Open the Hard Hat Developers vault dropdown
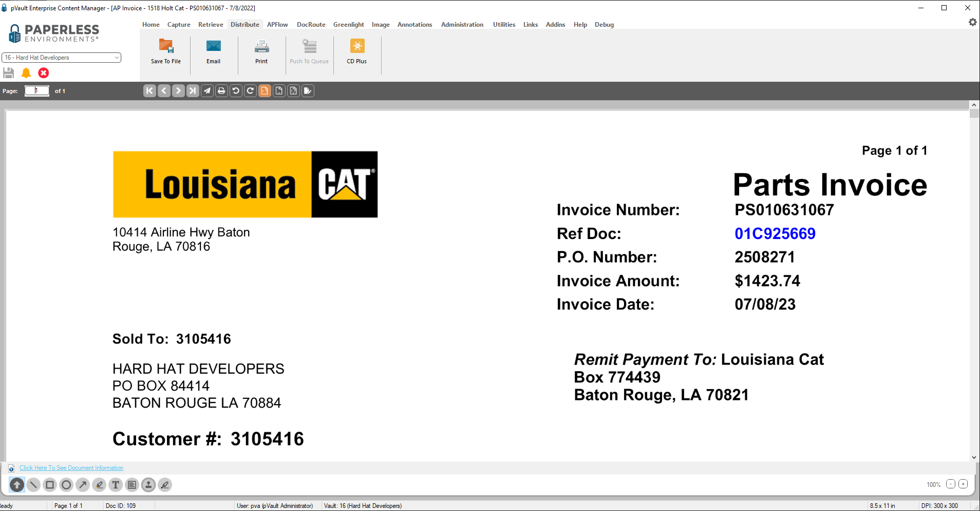 tap(62, 58)
